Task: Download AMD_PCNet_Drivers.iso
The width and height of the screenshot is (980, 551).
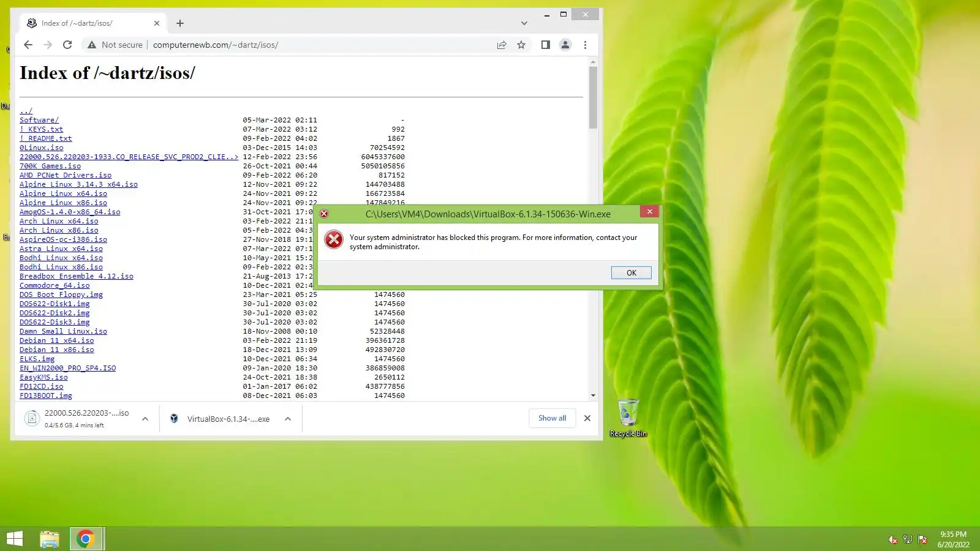Action: tap(66, 175)
